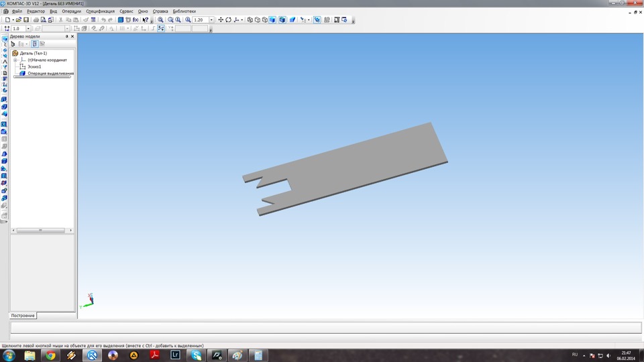Select the Rotate view tool
Image resolution: width=644 pixels, height=362 pixels.
228,20
